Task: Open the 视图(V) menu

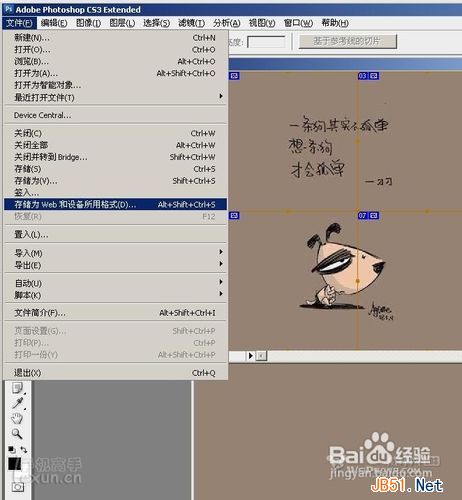Action: tap(262, 23)
